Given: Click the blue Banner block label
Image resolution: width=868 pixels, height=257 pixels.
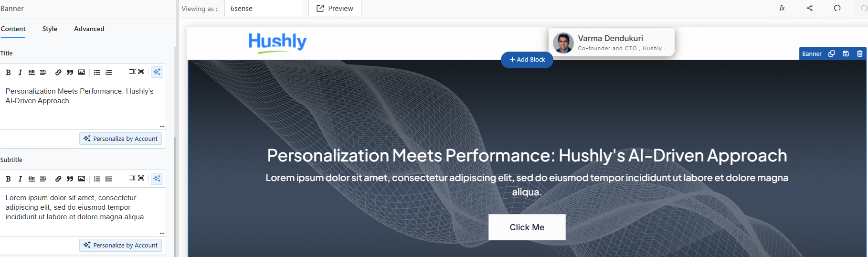Looking at the screenshot, I should [812, 54].
